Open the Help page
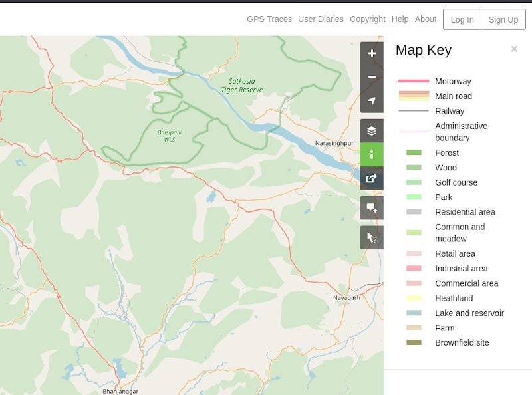The image size is (532, 395). [400, 19]
